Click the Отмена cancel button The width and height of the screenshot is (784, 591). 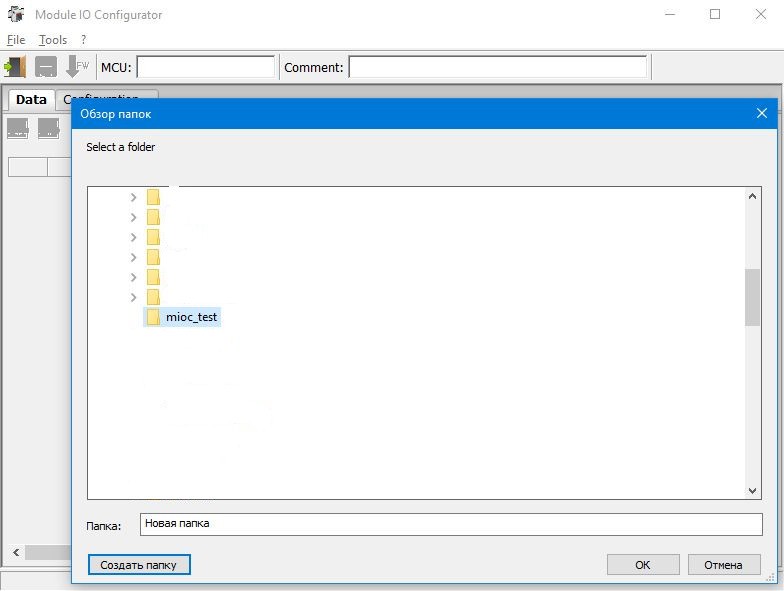coord(724,564)
